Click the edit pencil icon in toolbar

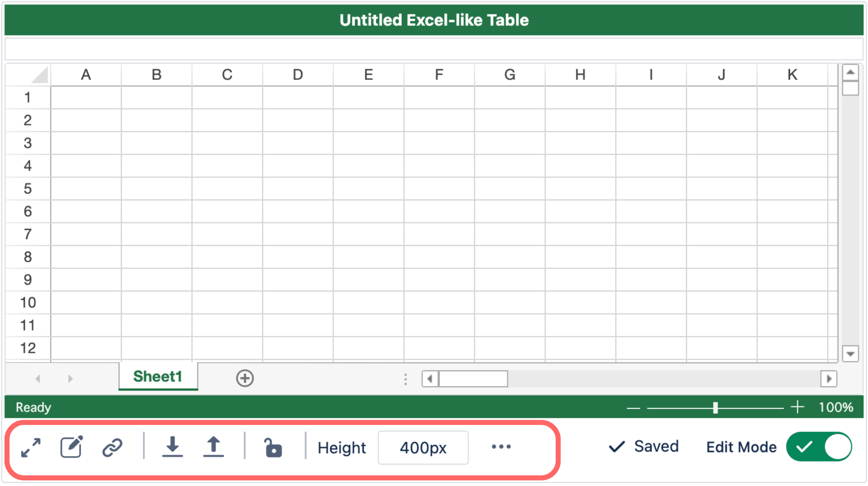point(71,447)
